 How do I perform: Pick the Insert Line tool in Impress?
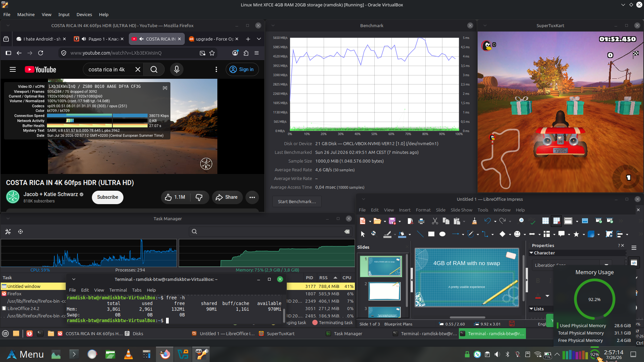pyautogui.click(x=420, y=234)
